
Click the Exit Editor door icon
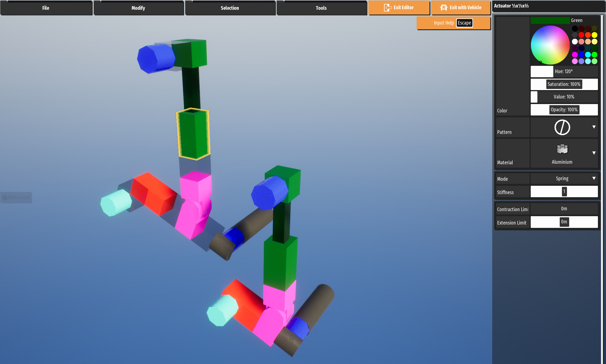pos(387,8)
